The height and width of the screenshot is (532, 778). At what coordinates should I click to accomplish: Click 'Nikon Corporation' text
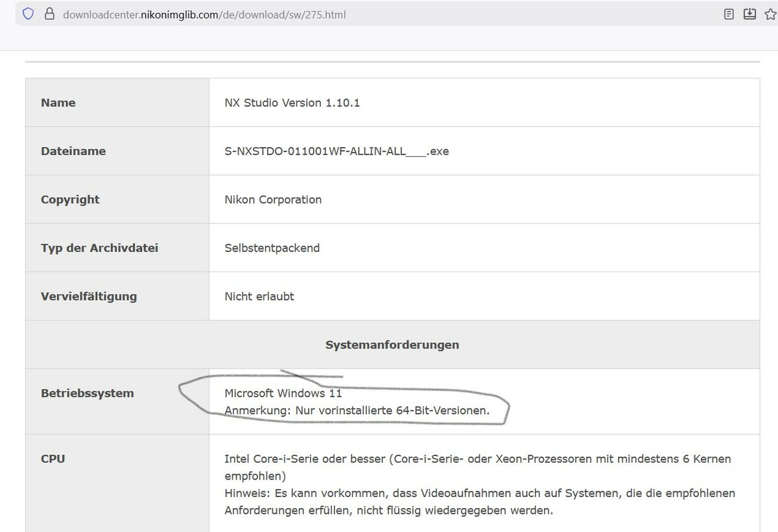[x=273, y=200]
